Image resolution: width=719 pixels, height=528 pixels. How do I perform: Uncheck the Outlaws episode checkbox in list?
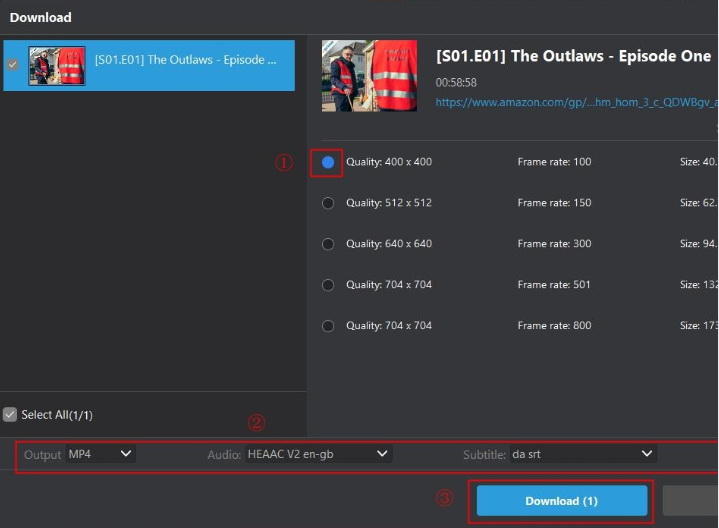click(x=13, y=65)
